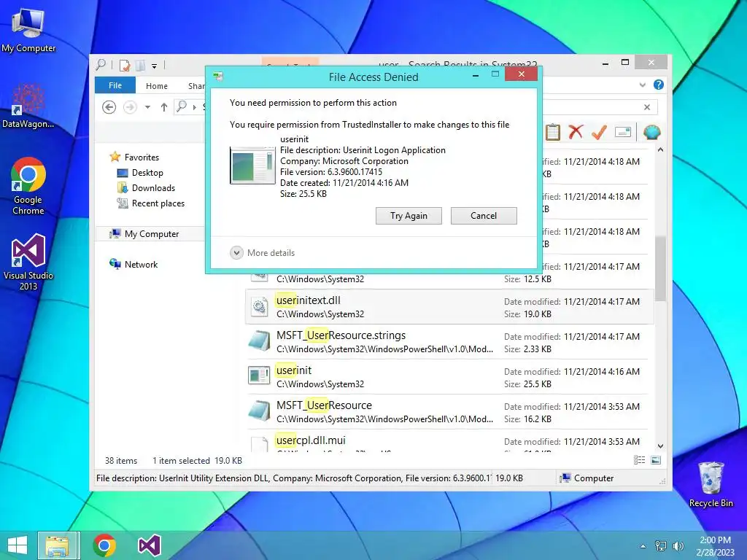
Task: Open the Windows Start button
Action: click(x=18, y=545)
